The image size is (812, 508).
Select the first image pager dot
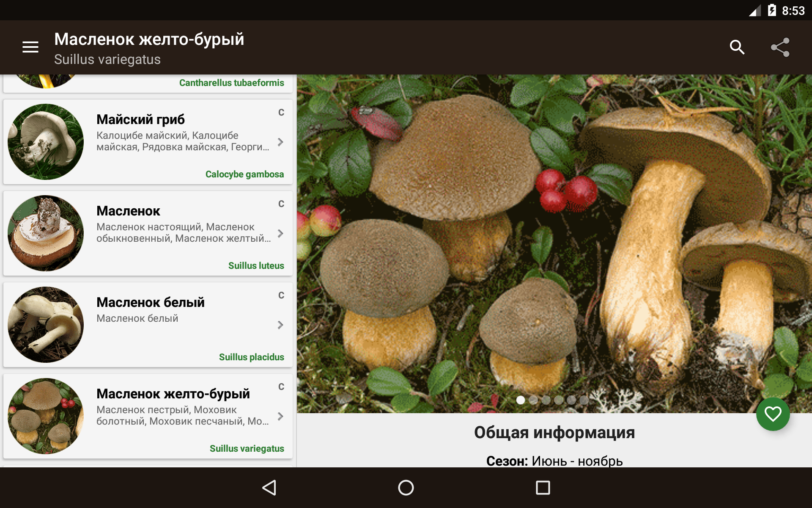coord(521,400)
